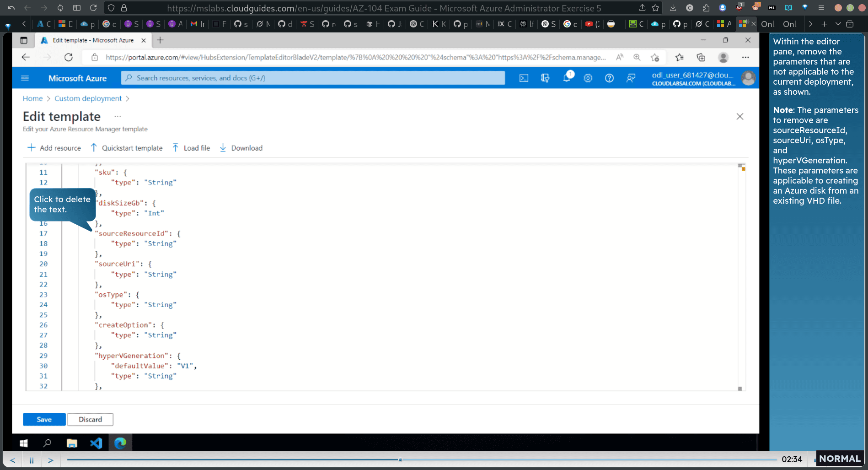Activate Read aloud in Edge address bar
This screenshot has width=868, height=470.
[619, 57]
